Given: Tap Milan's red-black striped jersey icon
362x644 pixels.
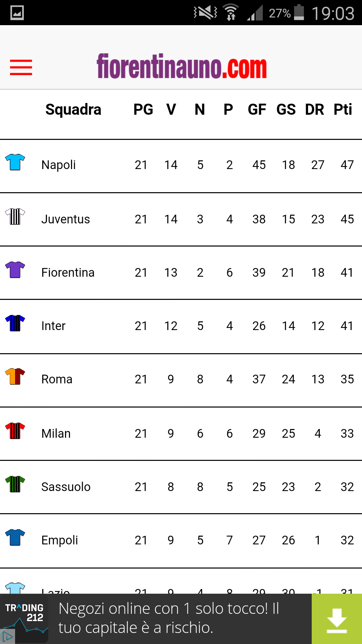Looking at the screenshot, I should click(15, 431).
